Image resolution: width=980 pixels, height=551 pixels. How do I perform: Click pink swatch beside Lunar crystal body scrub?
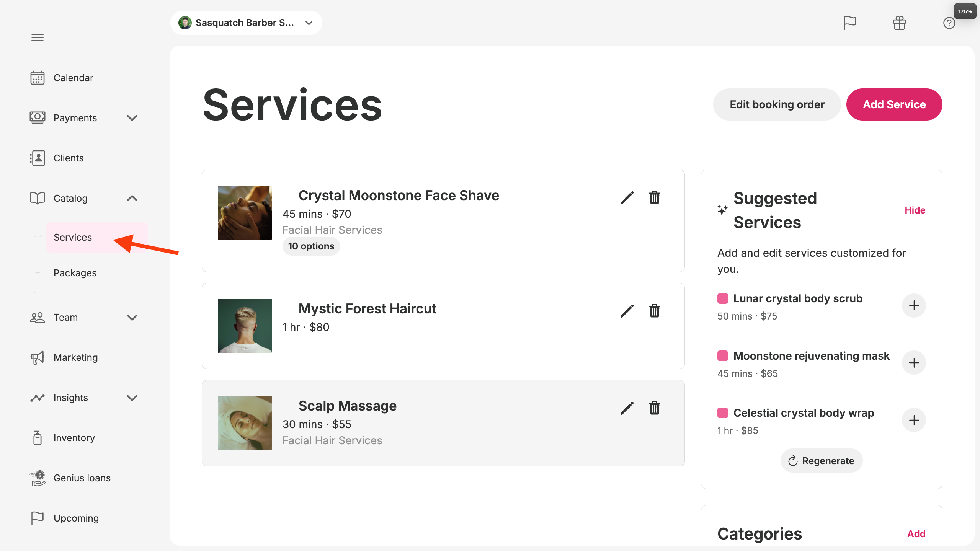pos(723,298)
